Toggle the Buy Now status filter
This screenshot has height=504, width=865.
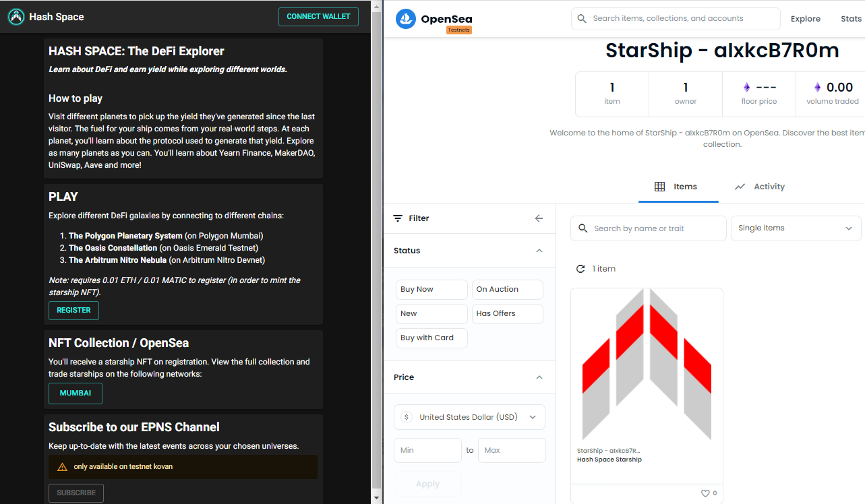pyautogui.click(x=431, y=290)
